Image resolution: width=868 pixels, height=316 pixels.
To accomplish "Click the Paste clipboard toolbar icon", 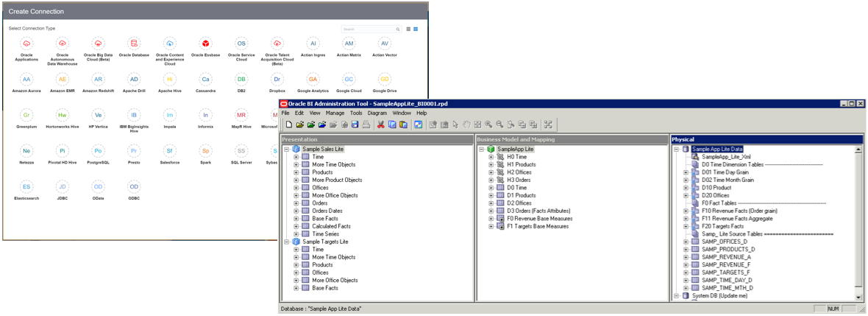I will pyautogui.click(x=403, y=124).
